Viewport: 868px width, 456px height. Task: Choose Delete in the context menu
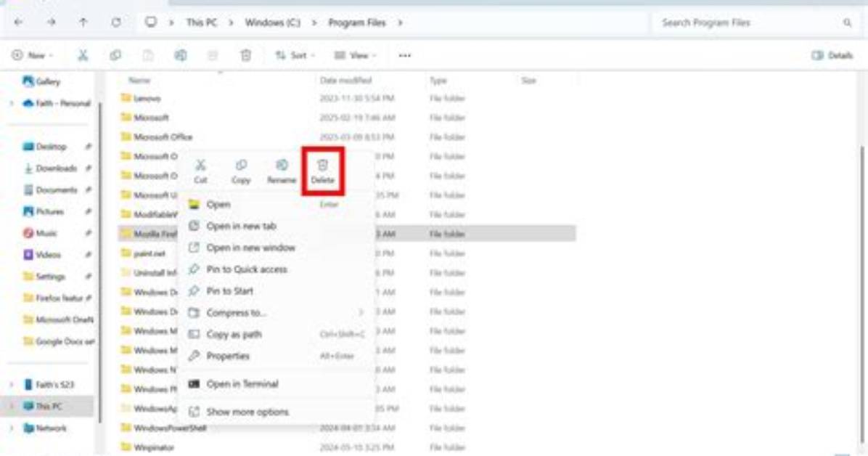[x=322, y=171]
